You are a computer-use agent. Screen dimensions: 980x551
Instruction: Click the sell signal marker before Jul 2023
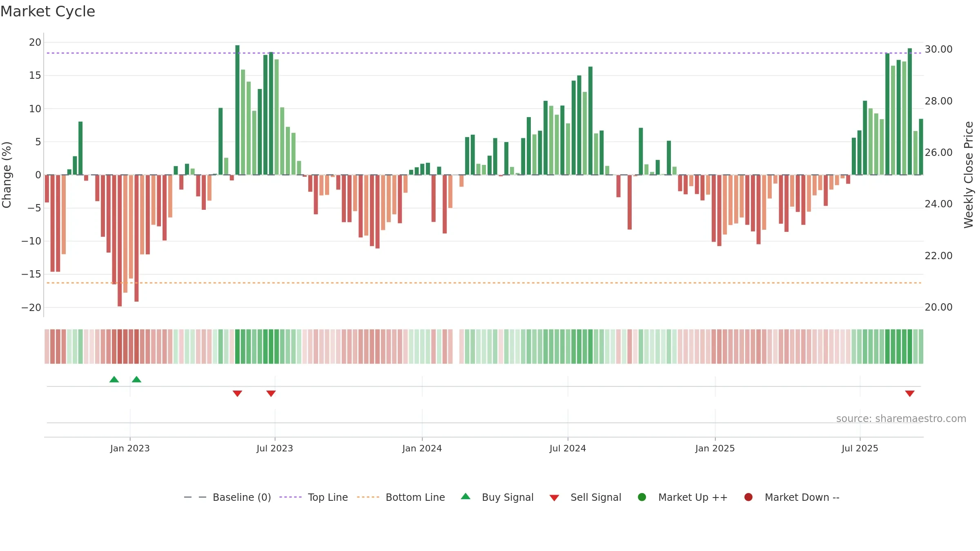tap(238, 393)
